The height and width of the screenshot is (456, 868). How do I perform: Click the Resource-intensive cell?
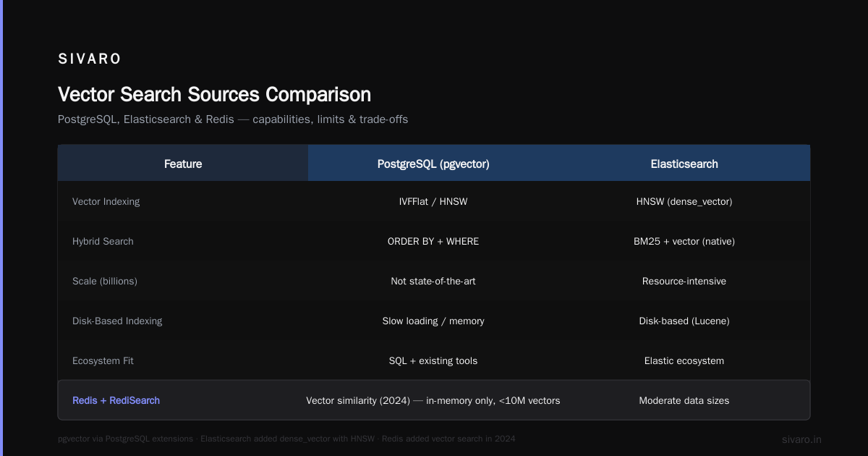[x=684, y=281]
